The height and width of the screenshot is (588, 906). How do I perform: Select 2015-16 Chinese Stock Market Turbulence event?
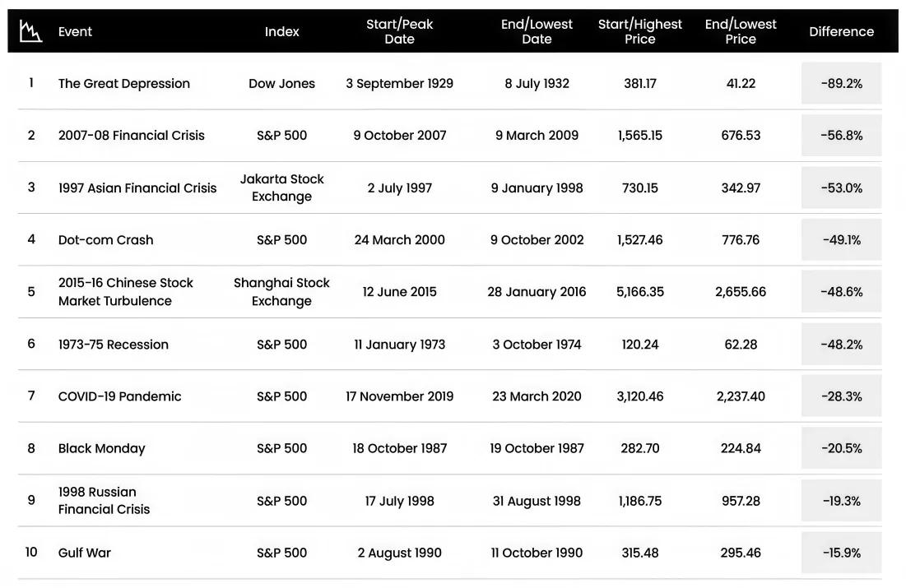126,292
